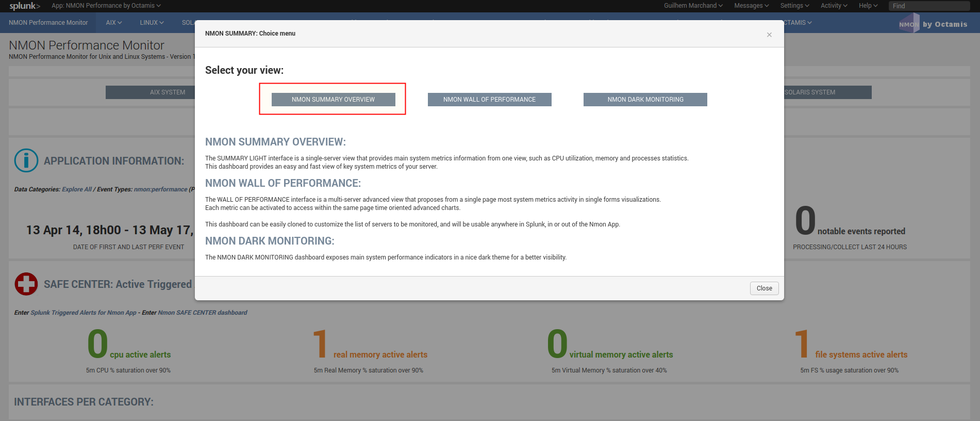Open the LINUX navigation menu
980x421 pixels.
(x=152, y=23)
